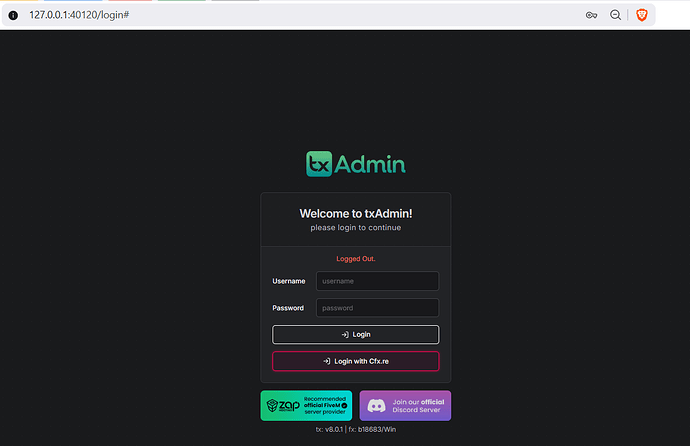Click the version text 'tx: v8.0.1'
Screen dimensions: 690x446
tap(329, 429)
